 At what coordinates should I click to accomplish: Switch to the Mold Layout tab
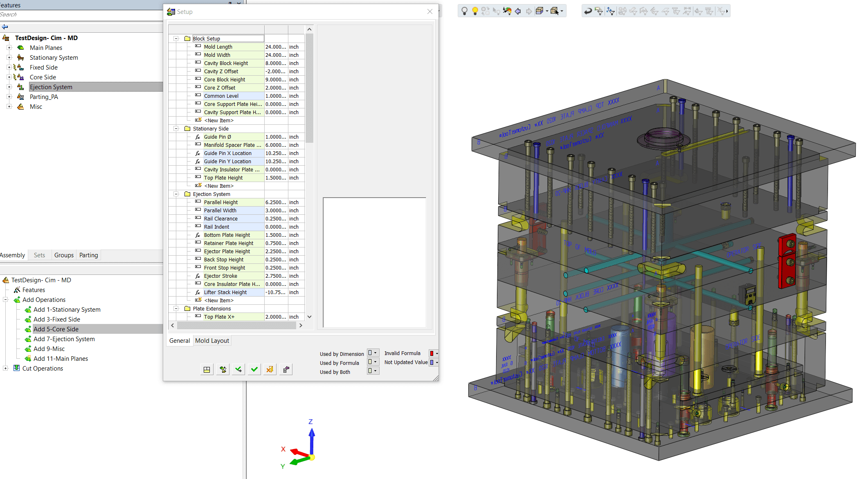(x=212, y=341)
